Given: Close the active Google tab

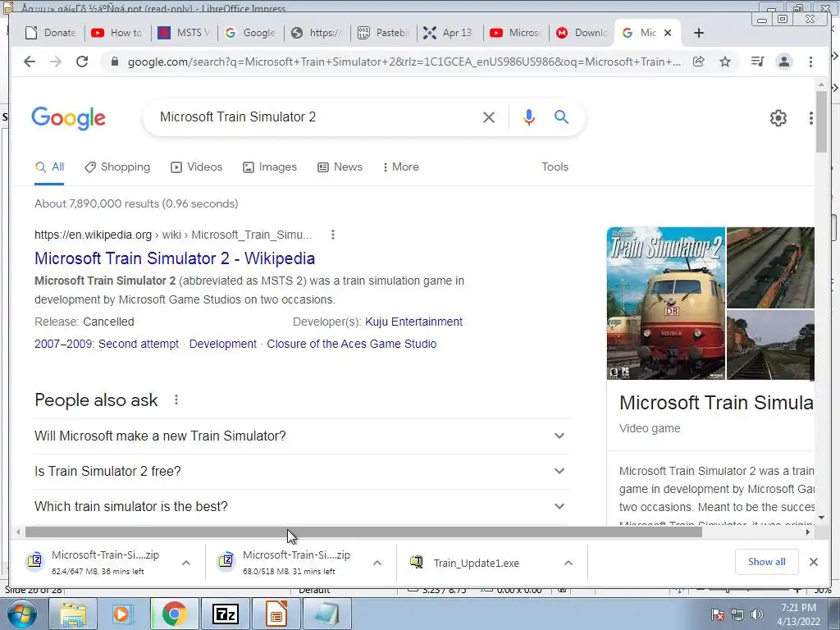Looking at the screenshot, I should tap(668, 33).
